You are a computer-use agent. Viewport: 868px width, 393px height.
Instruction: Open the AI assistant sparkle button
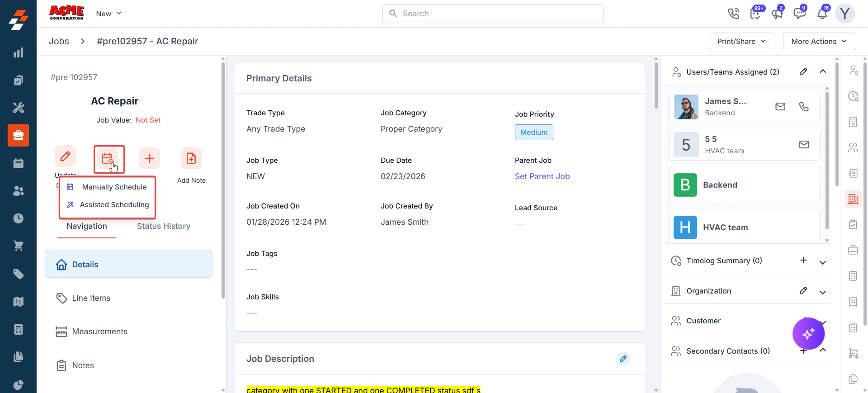point(808,334)
